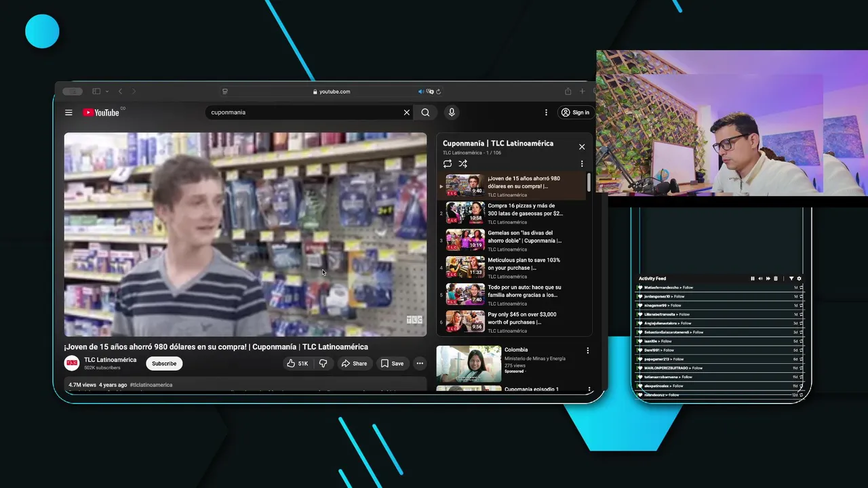Mute Activity Feed alert sounds
This screenshot has height=488, width=868.
760,279
